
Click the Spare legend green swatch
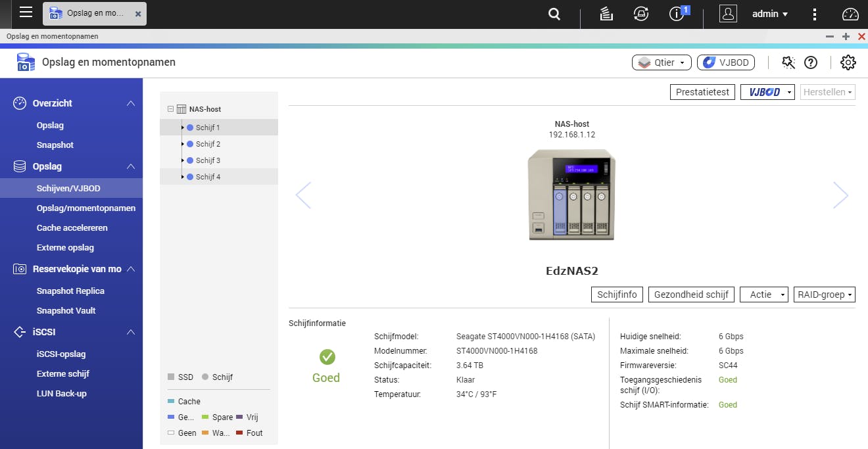205,417
